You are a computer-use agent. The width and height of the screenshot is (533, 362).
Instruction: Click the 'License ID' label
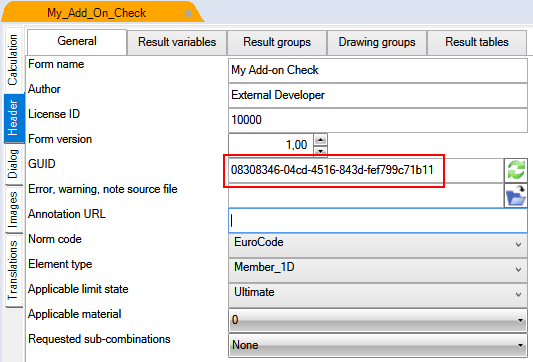(x=54, y=114)
